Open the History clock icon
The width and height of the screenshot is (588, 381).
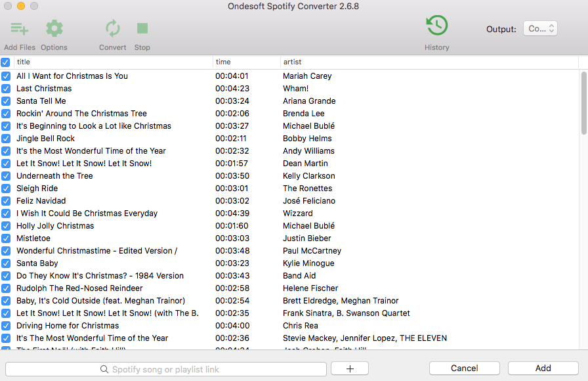click(437, 26)
